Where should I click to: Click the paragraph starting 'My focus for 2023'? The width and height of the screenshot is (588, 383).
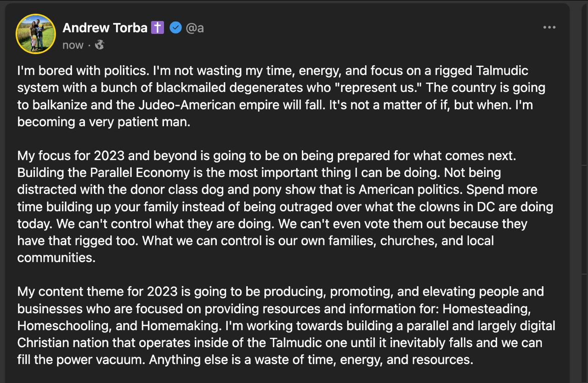point(276,207)
